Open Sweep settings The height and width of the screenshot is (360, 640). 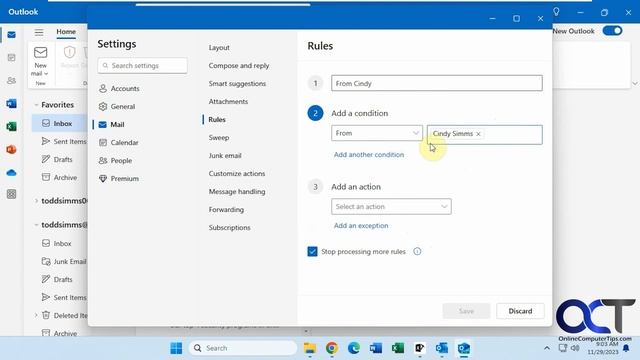[x=219, y=138]
